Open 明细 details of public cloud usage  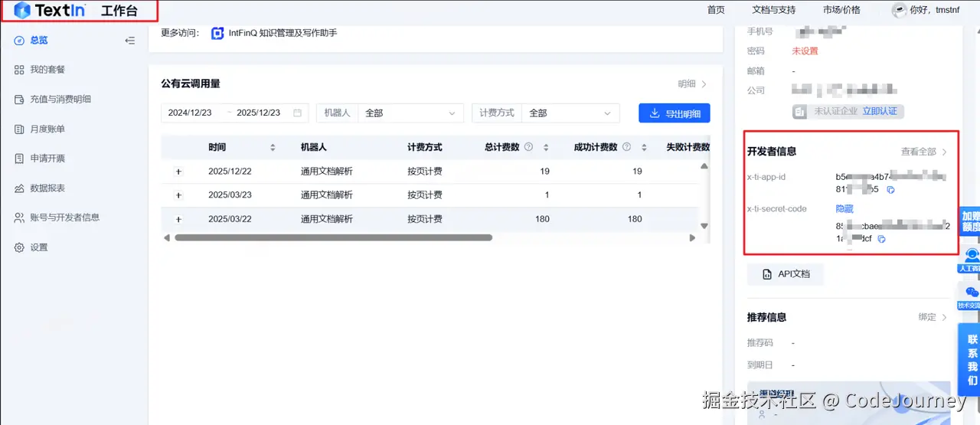[692, 84]
